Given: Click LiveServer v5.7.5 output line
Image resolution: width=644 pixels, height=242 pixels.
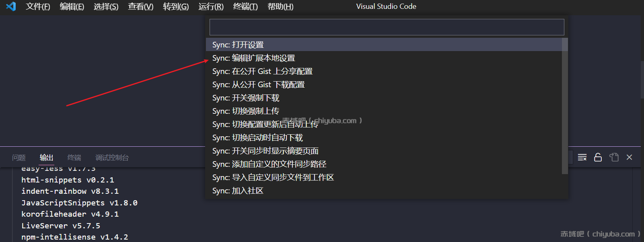Looking at the screenshot, I should coord(61,226).
